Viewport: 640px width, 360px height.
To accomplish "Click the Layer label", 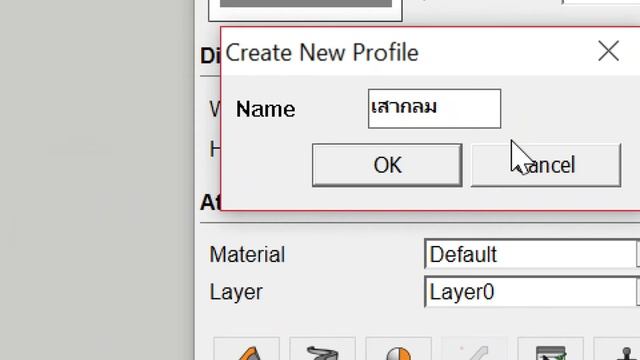I will pos(236,292).
